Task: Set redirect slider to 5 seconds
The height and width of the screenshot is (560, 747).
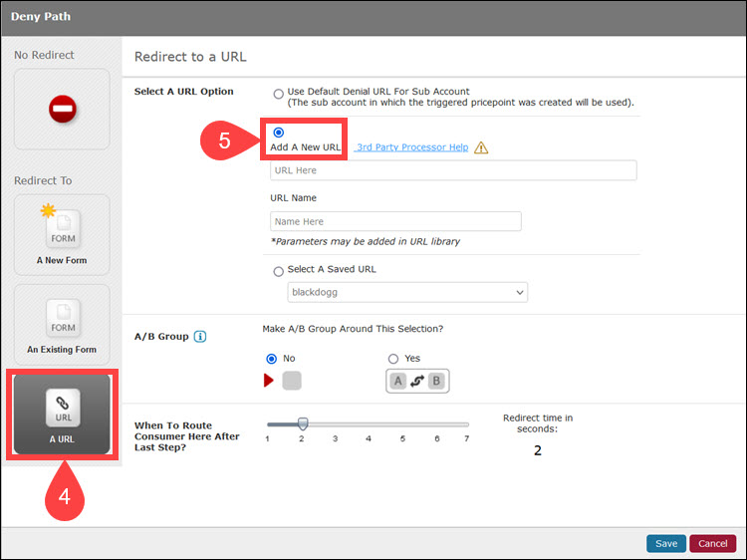Action: pos(402,424)
